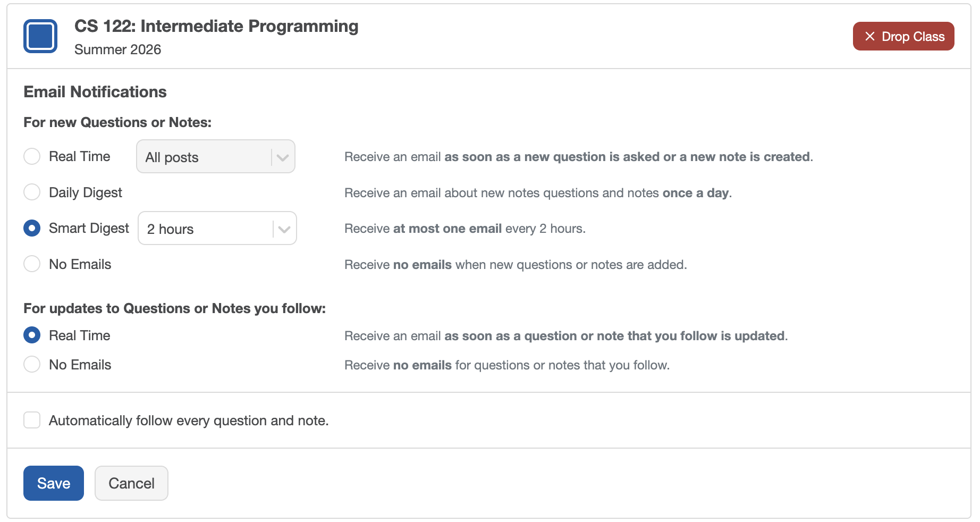This screenshot has height=522, width=980.
Task: Choose No Emails for followed updates
Action: pos(32,365)
